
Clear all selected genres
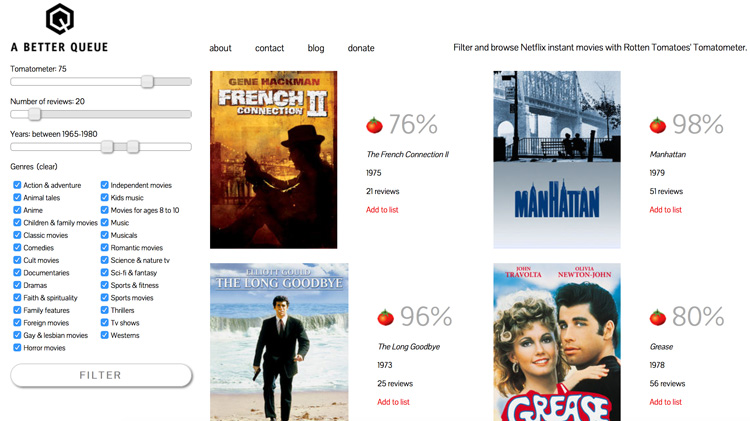(47, 166)
